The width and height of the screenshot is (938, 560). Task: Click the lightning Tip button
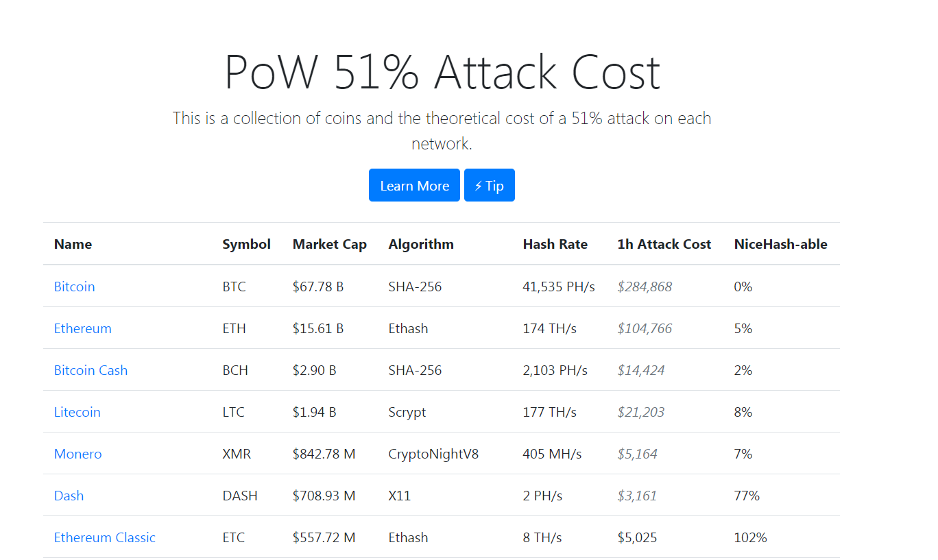point(490,185)
